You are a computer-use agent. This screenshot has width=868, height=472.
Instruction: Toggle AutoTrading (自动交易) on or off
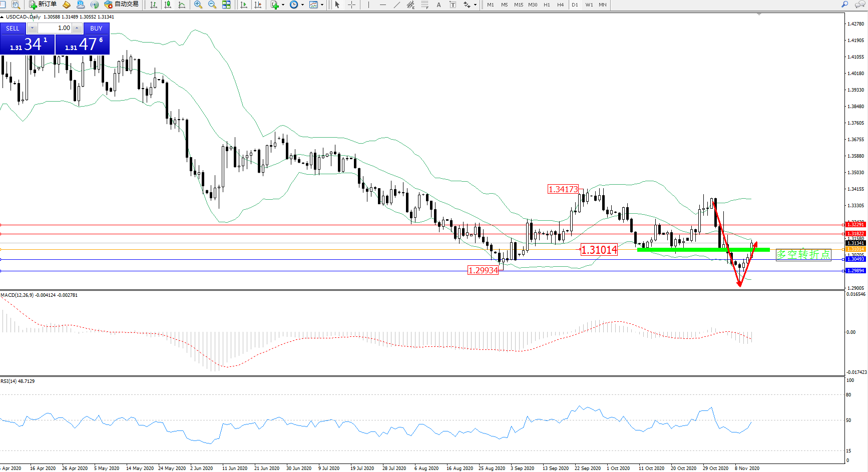click(x=121, y=5)
